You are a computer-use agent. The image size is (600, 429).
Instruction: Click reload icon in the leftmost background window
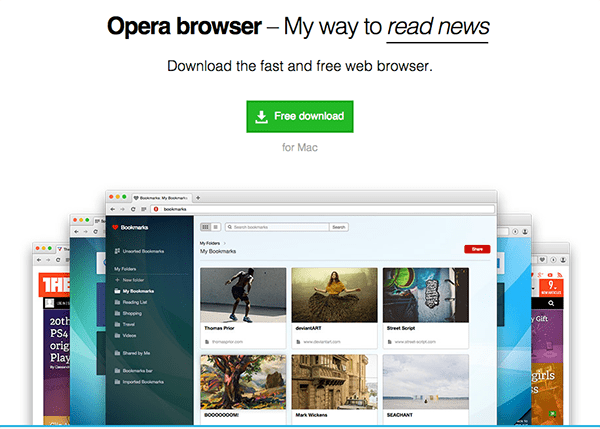pyautogui.click(x=58, y=260)
